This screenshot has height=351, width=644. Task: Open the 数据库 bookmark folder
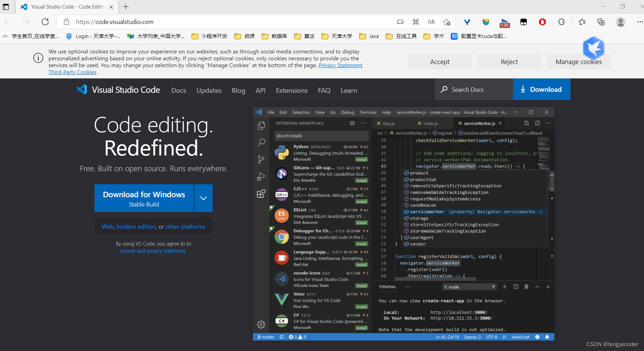[274, 36]
